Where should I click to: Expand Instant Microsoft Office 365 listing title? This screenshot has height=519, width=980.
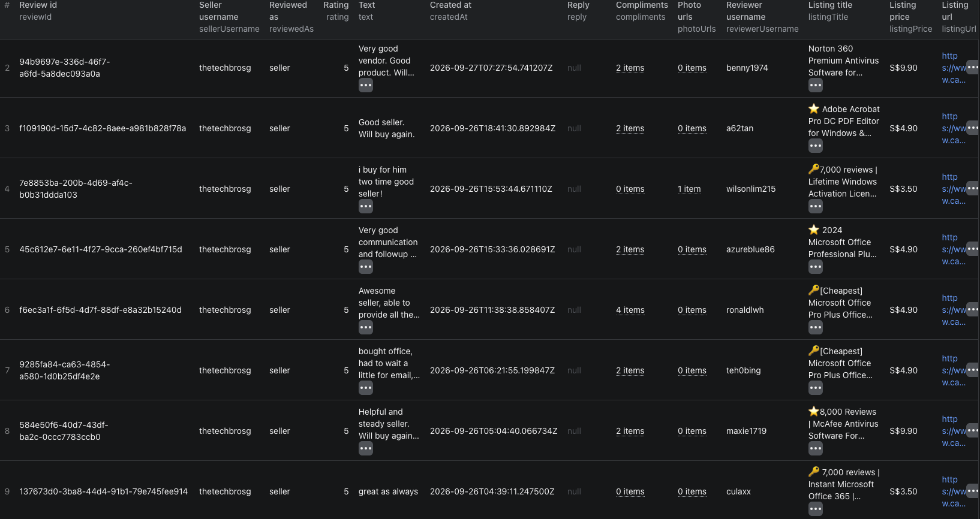point(816,509)
